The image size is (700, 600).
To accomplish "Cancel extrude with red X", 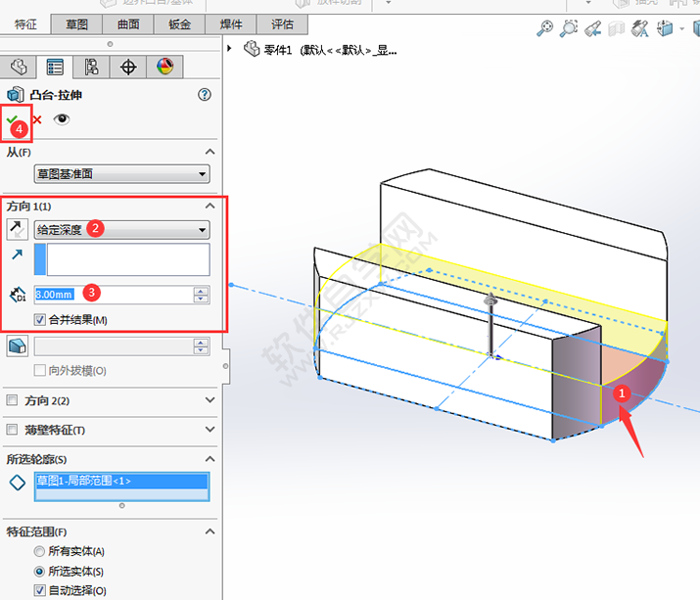I will click(x=37, y=119).
